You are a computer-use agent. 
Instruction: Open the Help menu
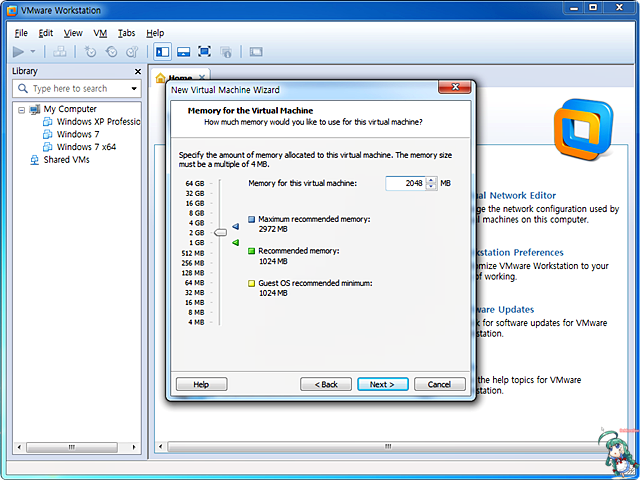pos(155,33)
